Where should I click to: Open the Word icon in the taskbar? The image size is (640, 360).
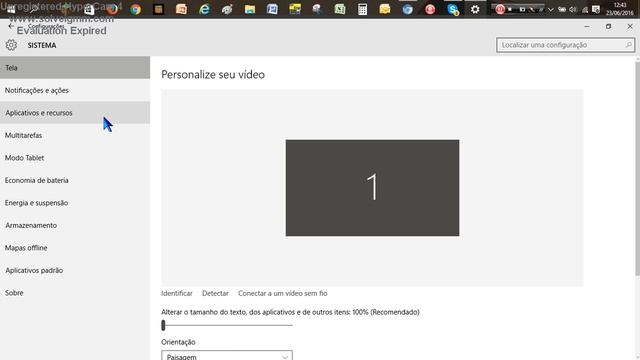click(x=272, y=9)
